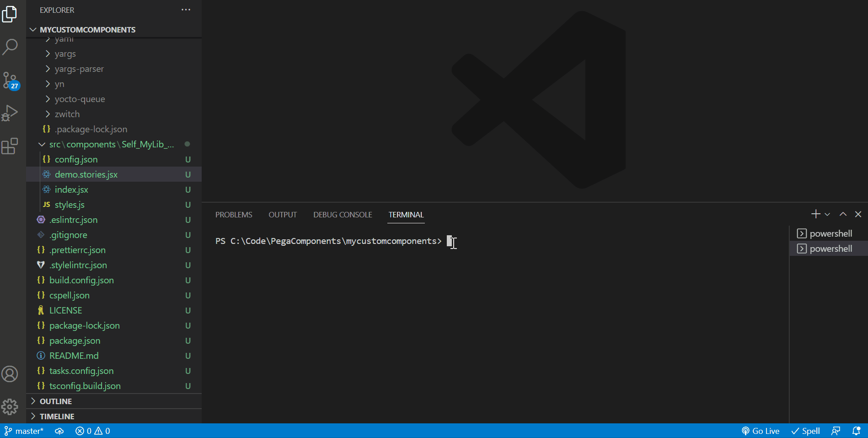868x438 pixels.
Task: Open README.md file
Action: coord(114,356)
